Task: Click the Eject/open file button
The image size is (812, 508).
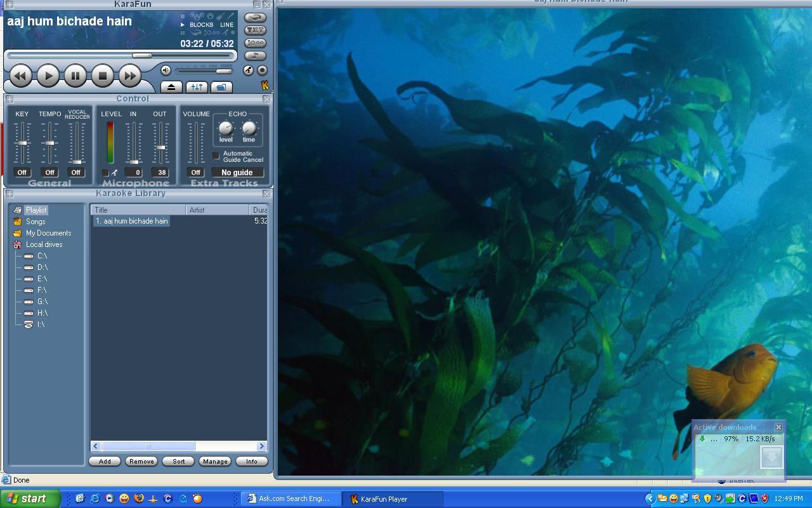Action: (x=171, y=87)
